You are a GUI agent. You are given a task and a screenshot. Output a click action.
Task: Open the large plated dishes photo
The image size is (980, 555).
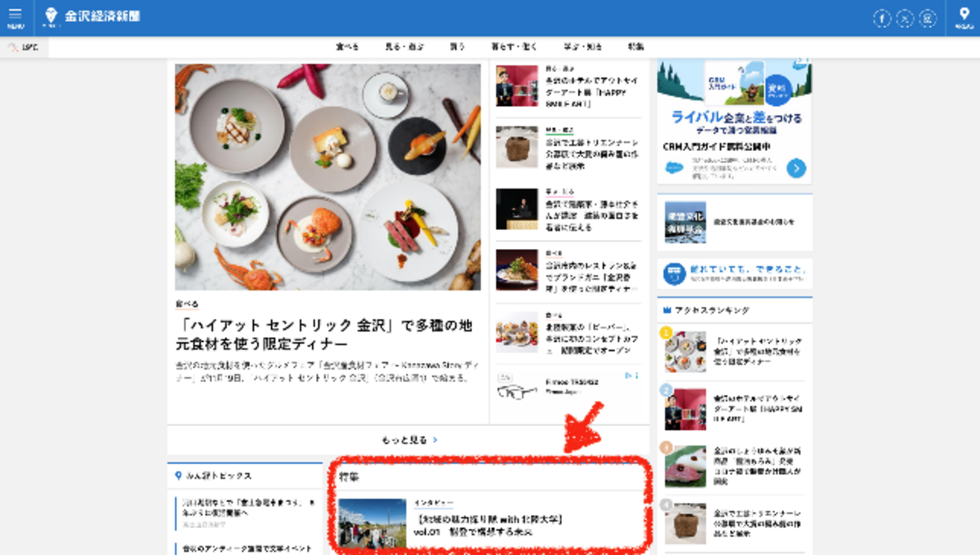point(327,177)
